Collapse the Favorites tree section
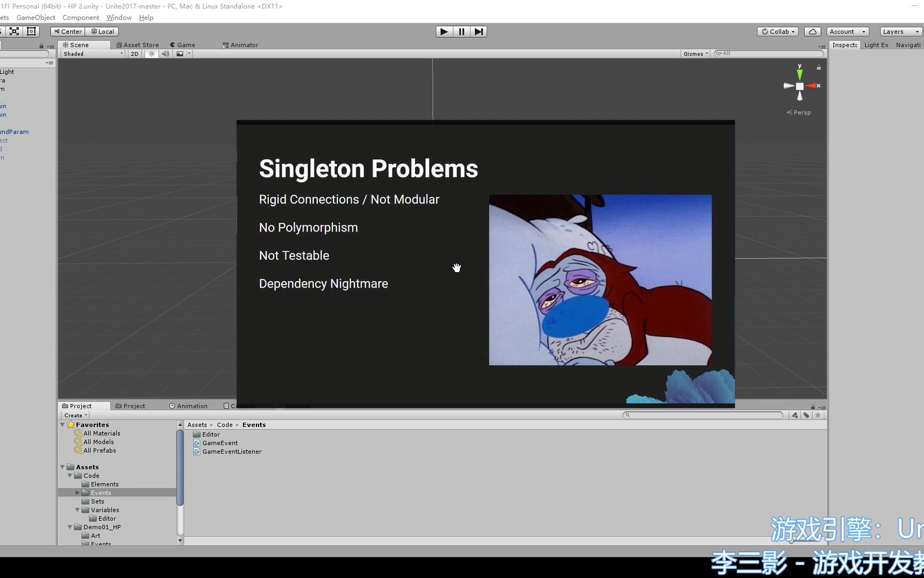This screenshot has height=578, width=924. (63, 425)
